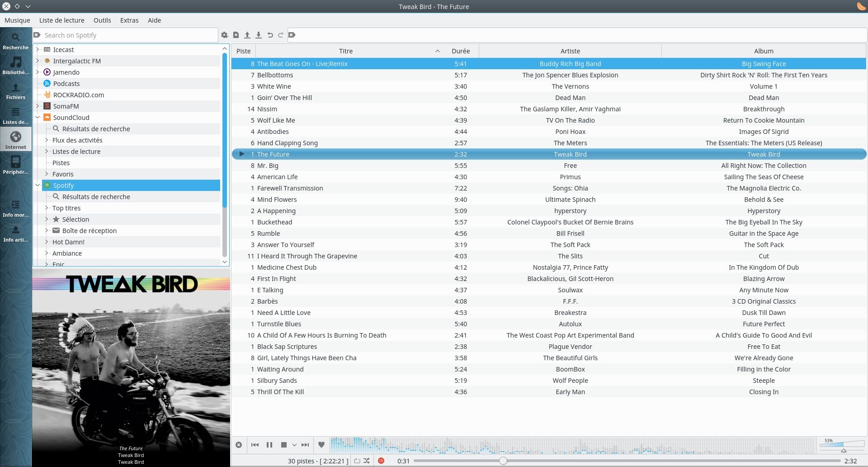This screenshot has height=467, width=868.
Task: Open the Extras menu
Action: (129, 20)
